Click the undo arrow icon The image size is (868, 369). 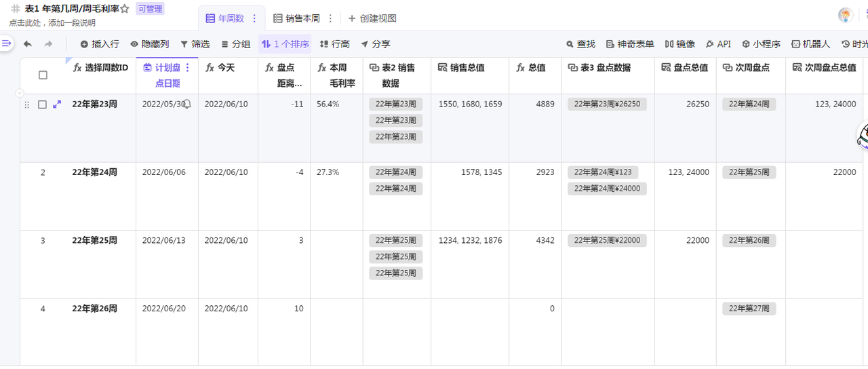[x=27, y=44]
